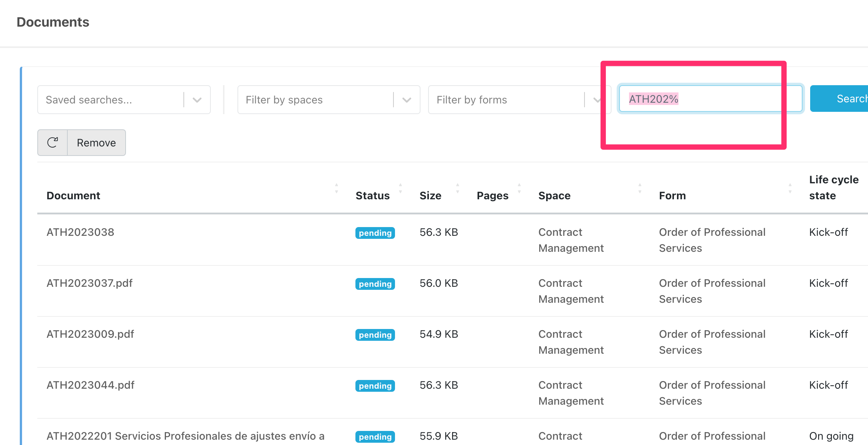
Task: Click the Form column sort arrows
Action: (790, 189)
